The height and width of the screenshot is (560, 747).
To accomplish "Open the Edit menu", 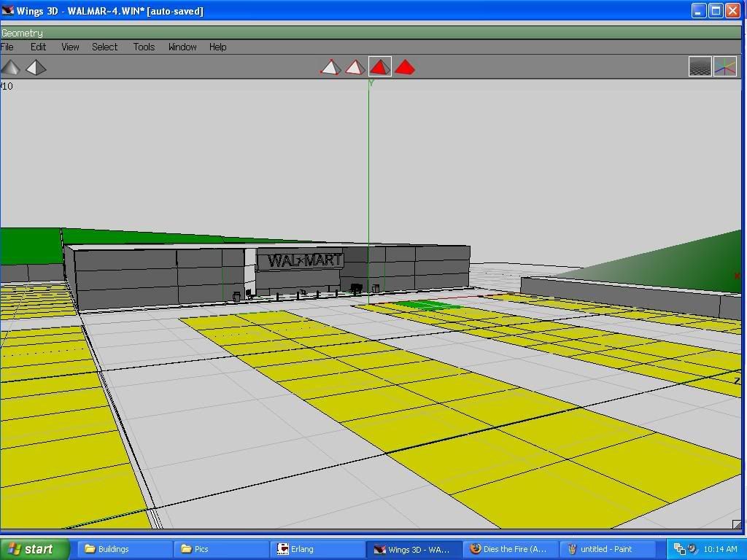I will [38, 47].
